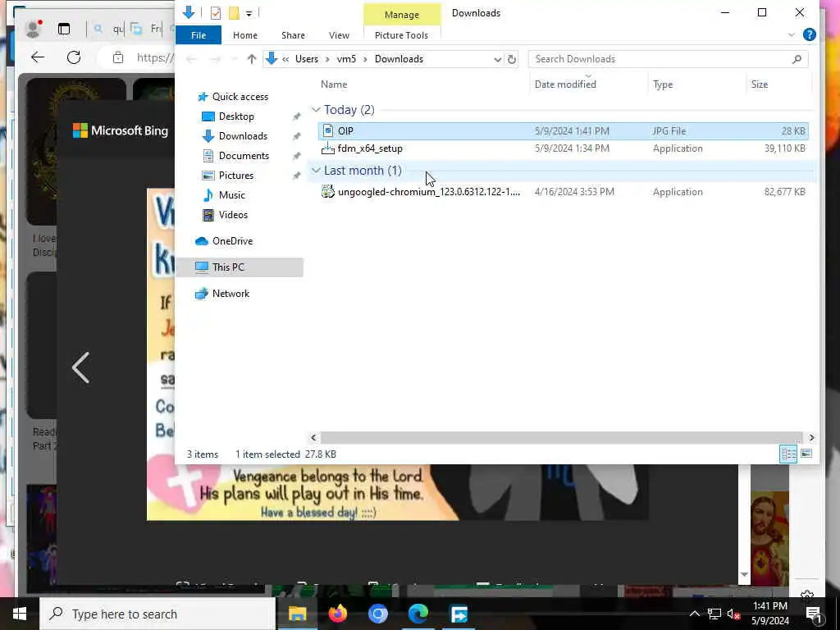Screen dimensions: 840x630
Task: Expand the address bar history dropdown
Action: tap(497, 59)
